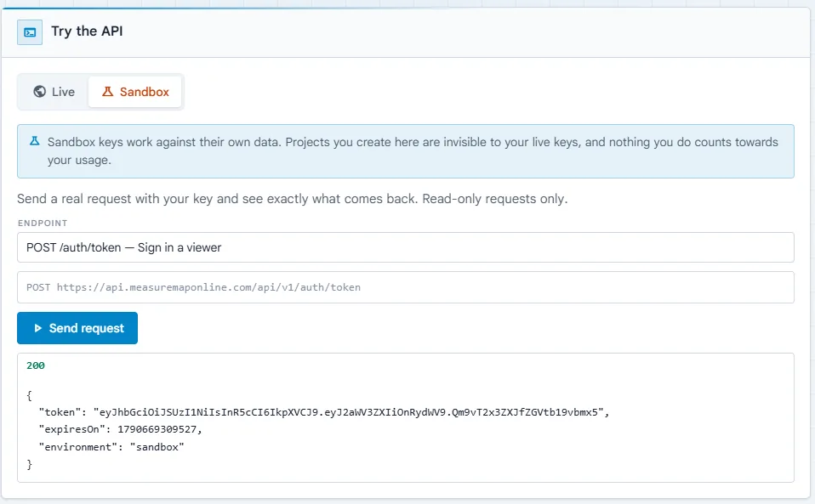815x504 pixels.
Task: Click the sandbox keys info banner text
Action: [x=413, y=151]
